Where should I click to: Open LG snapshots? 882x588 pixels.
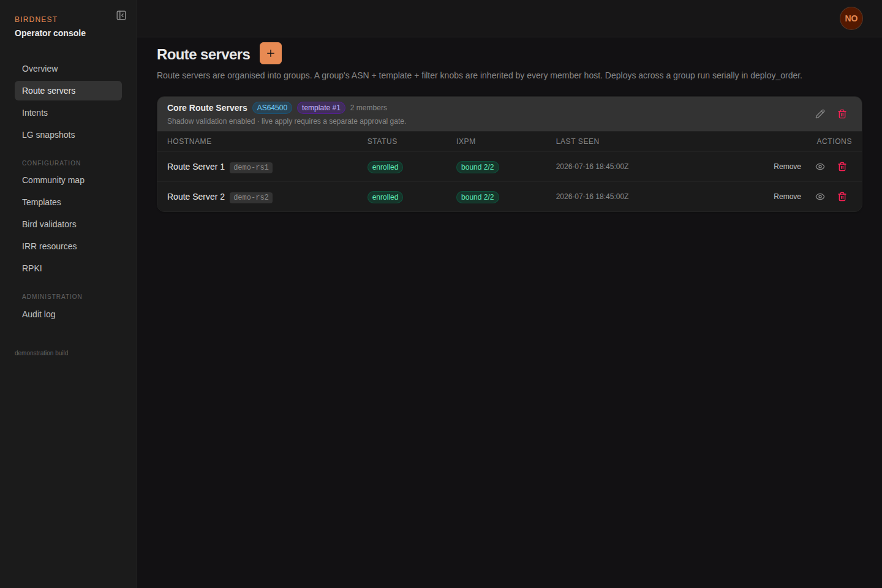point(68,135)
